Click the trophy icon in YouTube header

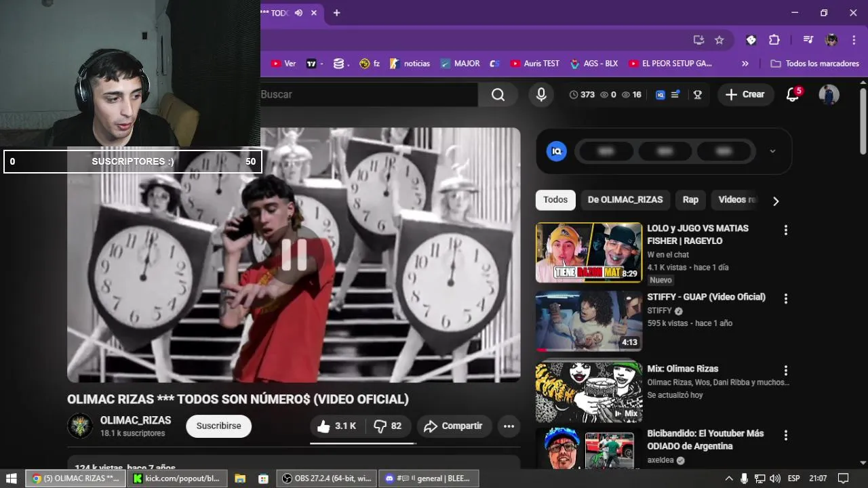coord(697,95)
